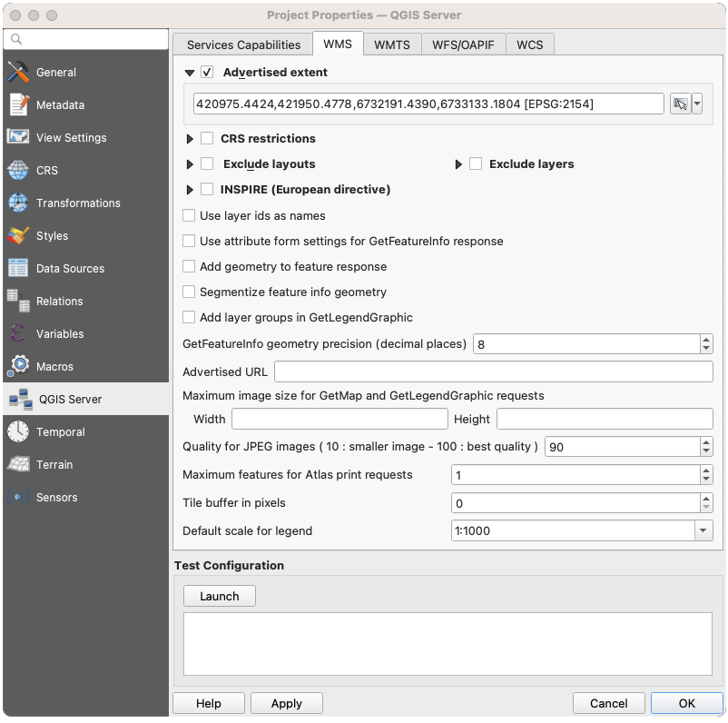Open the General settings icon in sidebar
The height and width of the screenshot is (723, 728).
(18, 73)
